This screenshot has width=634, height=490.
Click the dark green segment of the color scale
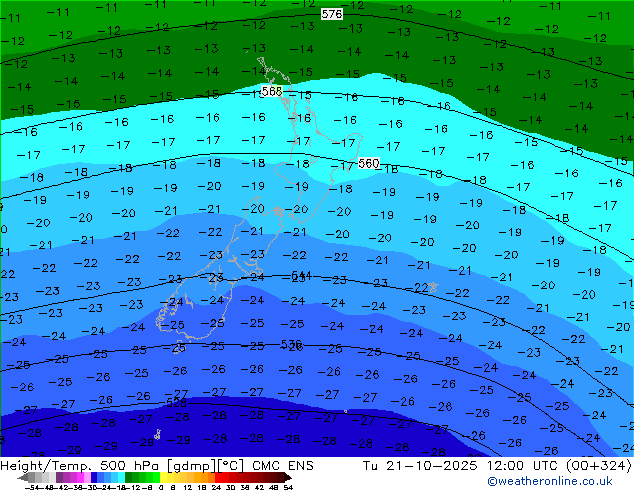click(129, 478)
